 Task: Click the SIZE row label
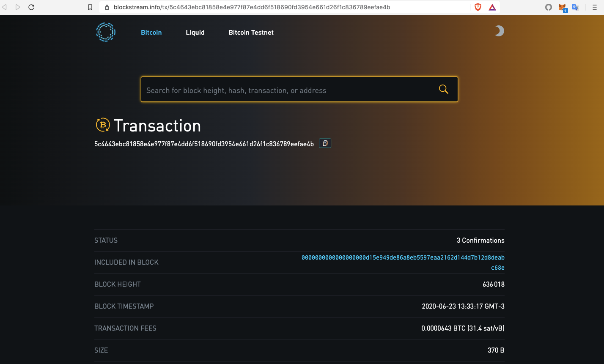coord(101,350)
